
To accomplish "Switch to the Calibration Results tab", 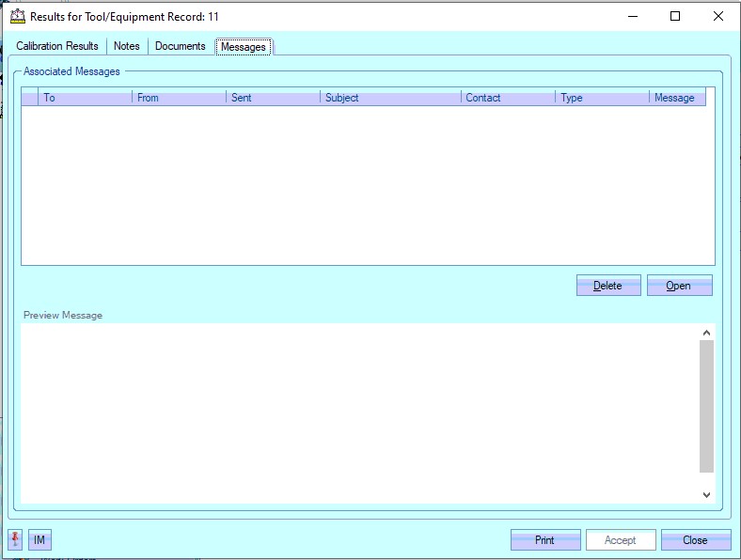I will pyautogui.click(x=57, y=46).
